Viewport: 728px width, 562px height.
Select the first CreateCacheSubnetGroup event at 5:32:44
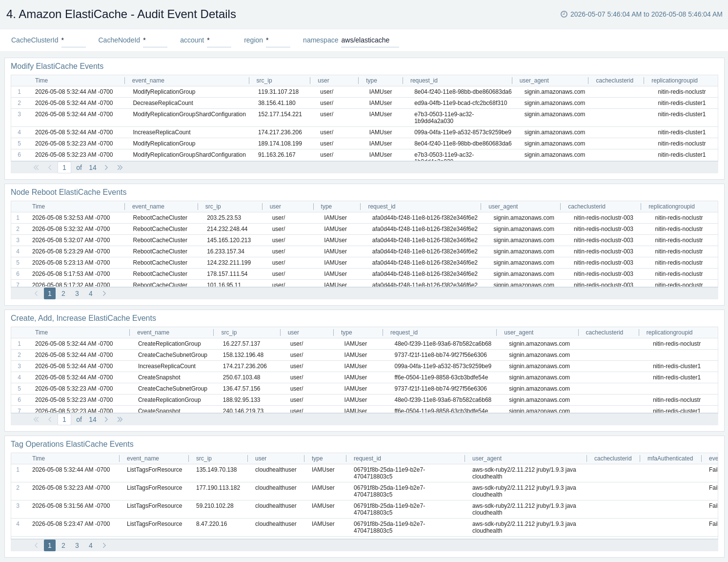pyautogui.click(x=172, y=355)
